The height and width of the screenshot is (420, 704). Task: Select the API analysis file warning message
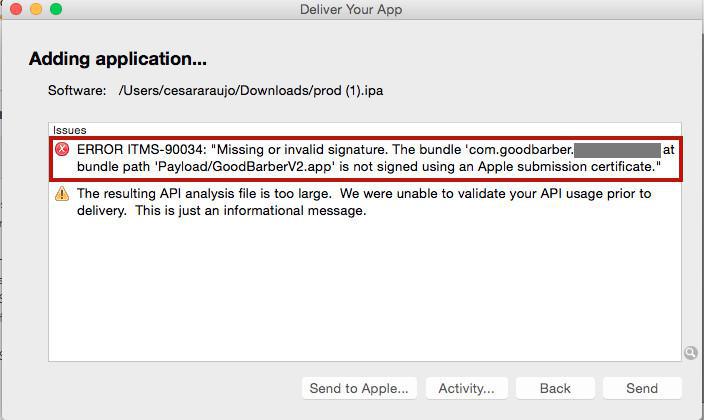[x=364, y=202]
